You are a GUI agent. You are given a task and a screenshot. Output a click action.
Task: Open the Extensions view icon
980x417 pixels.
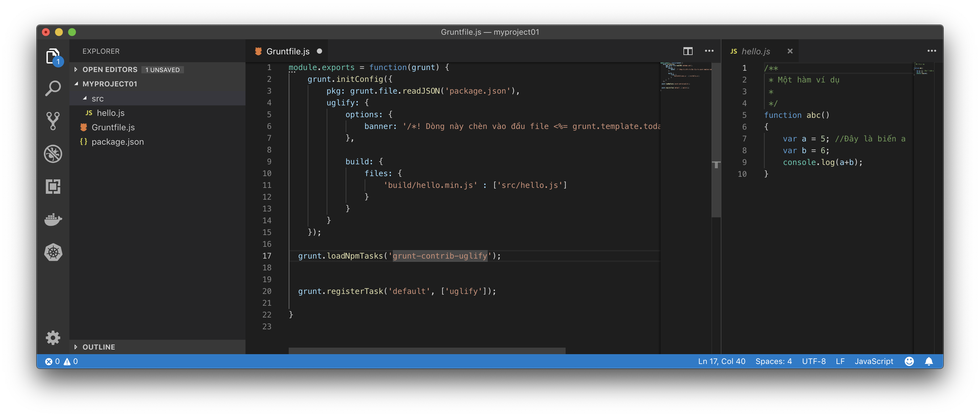[53, 187]
